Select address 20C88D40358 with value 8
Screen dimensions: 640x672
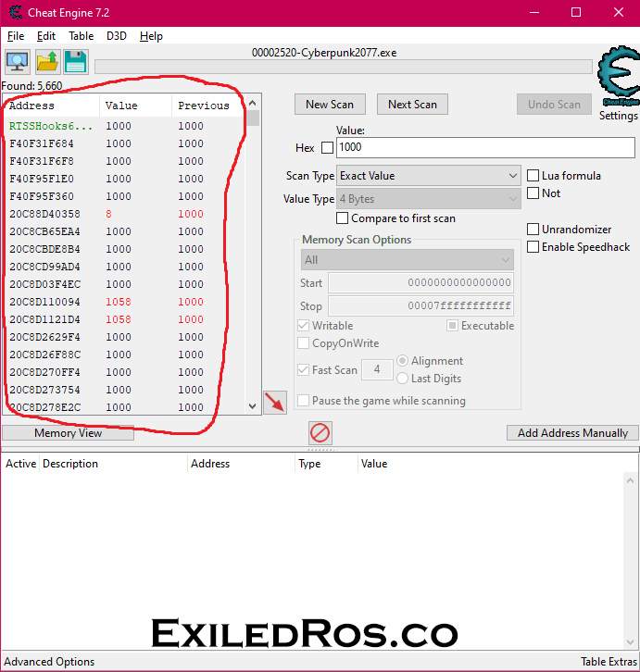pyautogui.click(x=124, y=214)
